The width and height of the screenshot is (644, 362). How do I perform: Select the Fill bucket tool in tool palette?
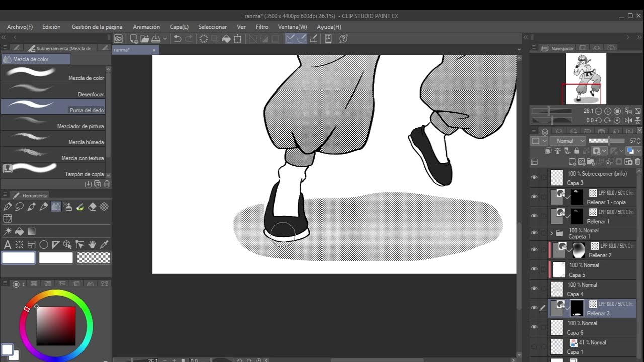20,231
